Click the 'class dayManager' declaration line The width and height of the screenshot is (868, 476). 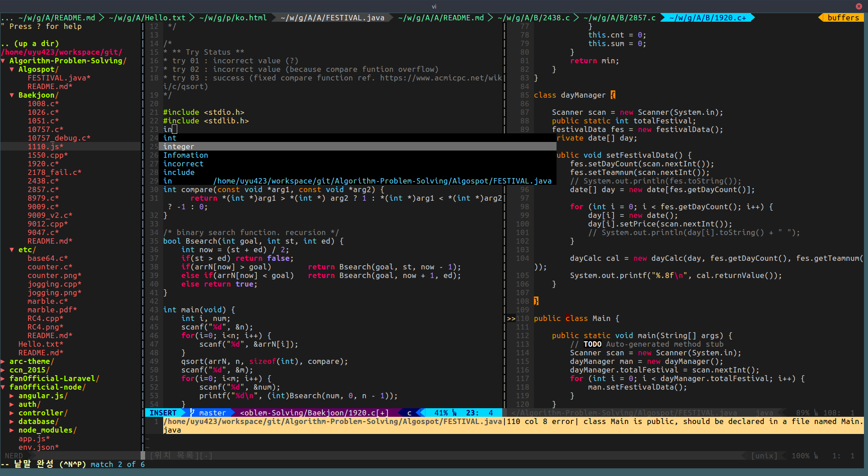tap(574, 95)
